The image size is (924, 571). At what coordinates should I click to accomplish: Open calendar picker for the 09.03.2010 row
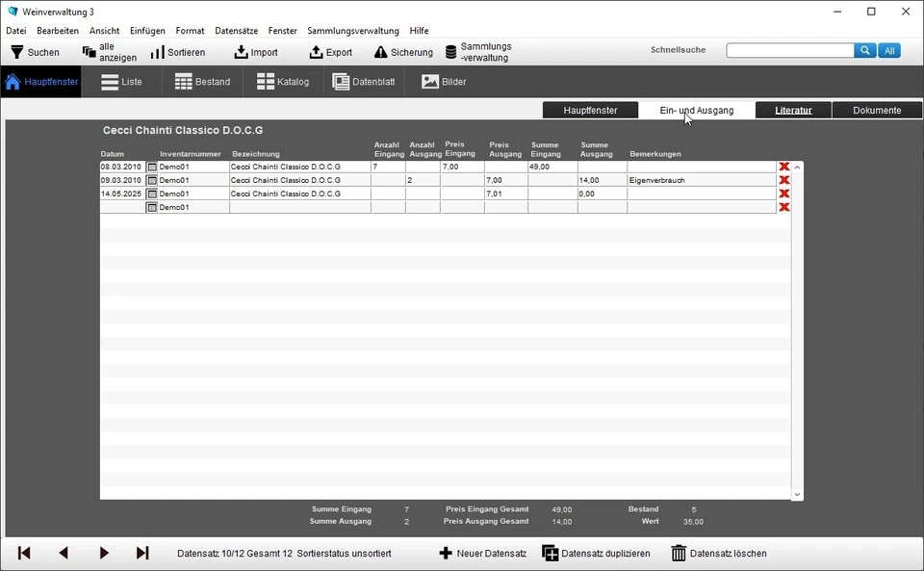[151, 180]
